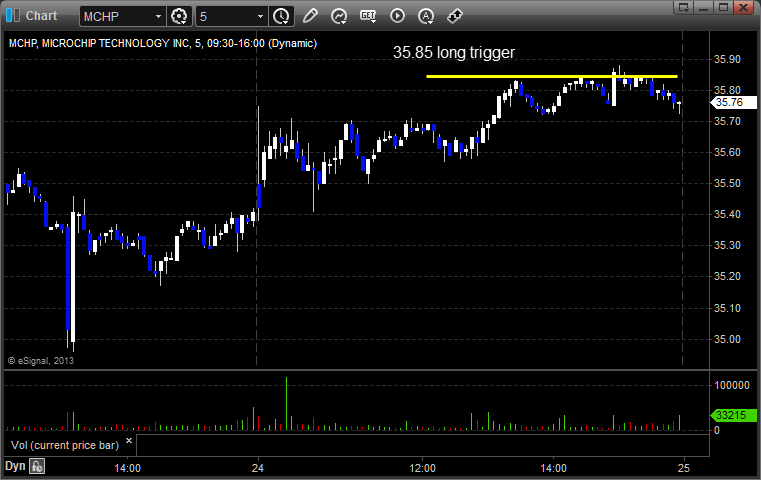Open the symbol settings gear menu
Image resolution: width=761 pixels, height=480 pixels.
[179, 17]
